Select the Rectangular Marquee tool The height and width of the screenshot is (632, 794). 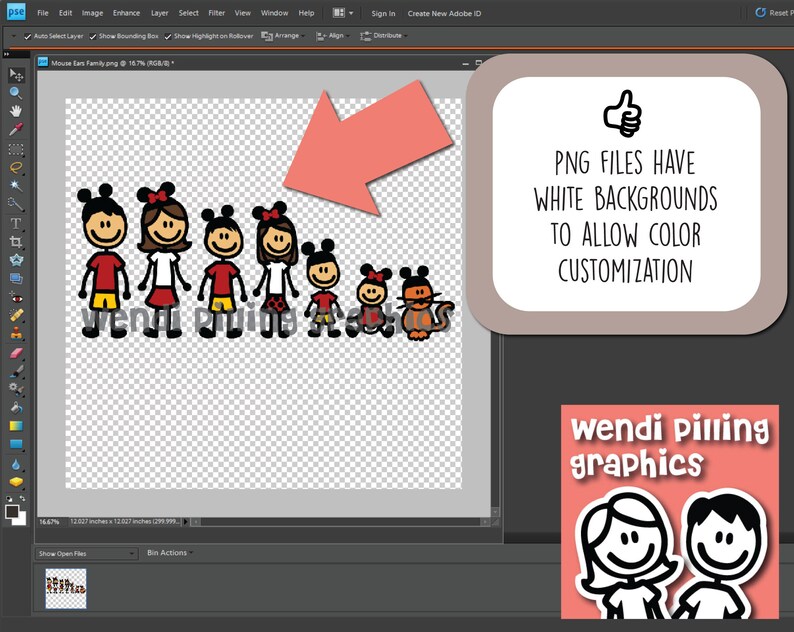(16, 149)
